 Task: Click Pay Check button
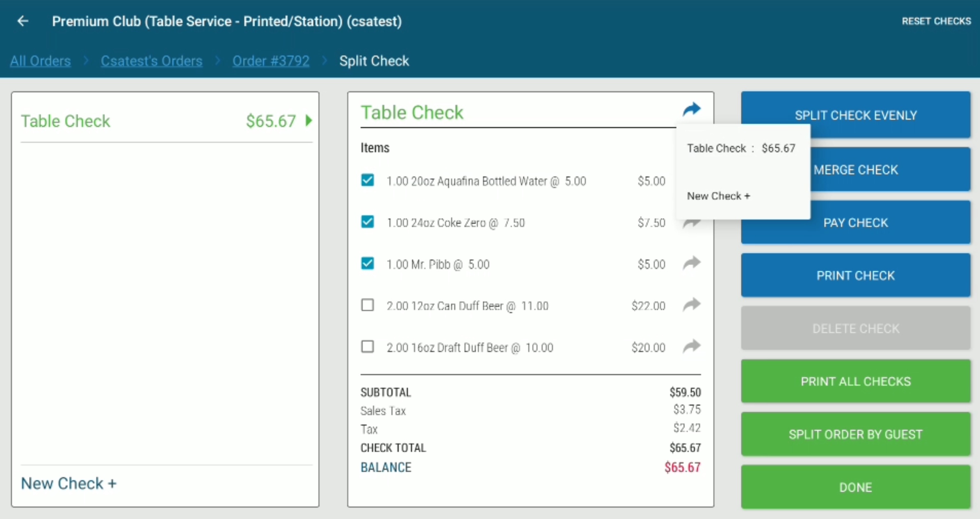(x=856, y=222)
